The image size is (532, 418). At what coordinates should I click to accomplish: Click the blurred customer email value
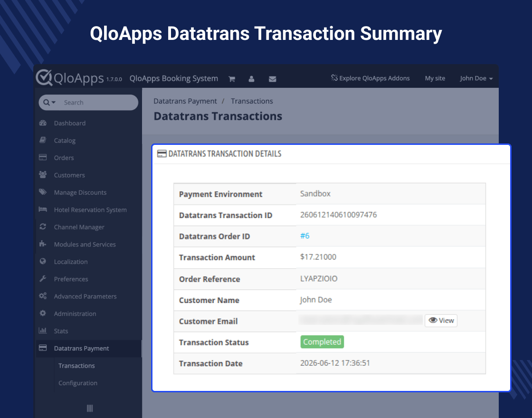point(361,320)
